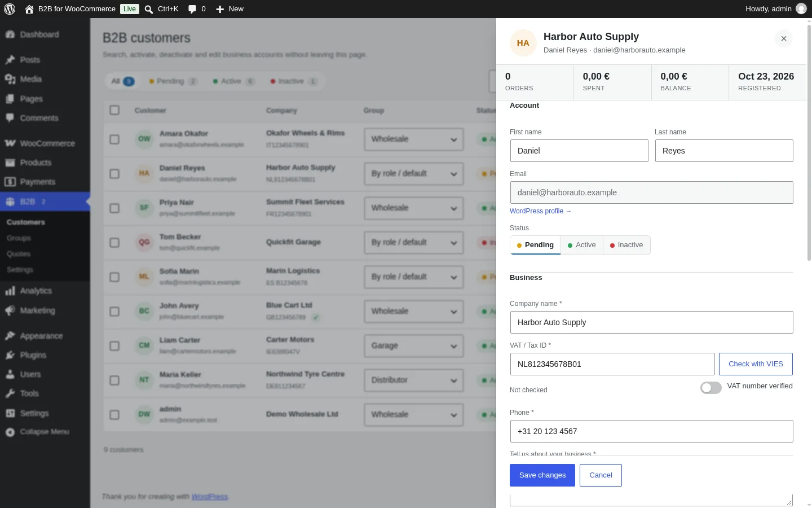Filter customers by Pending tab

[x=173, y=81]
